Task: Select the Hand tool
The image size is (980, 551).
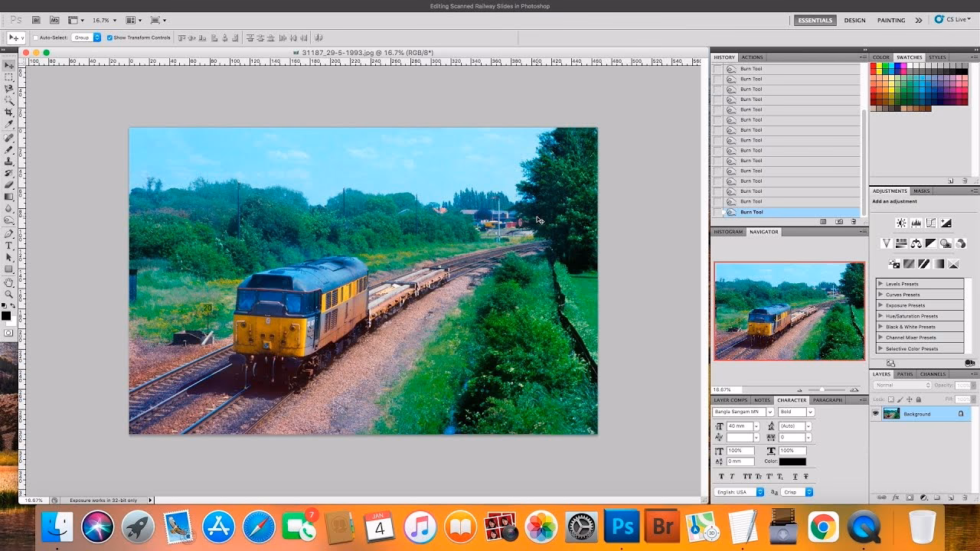Action: point(9,282)
